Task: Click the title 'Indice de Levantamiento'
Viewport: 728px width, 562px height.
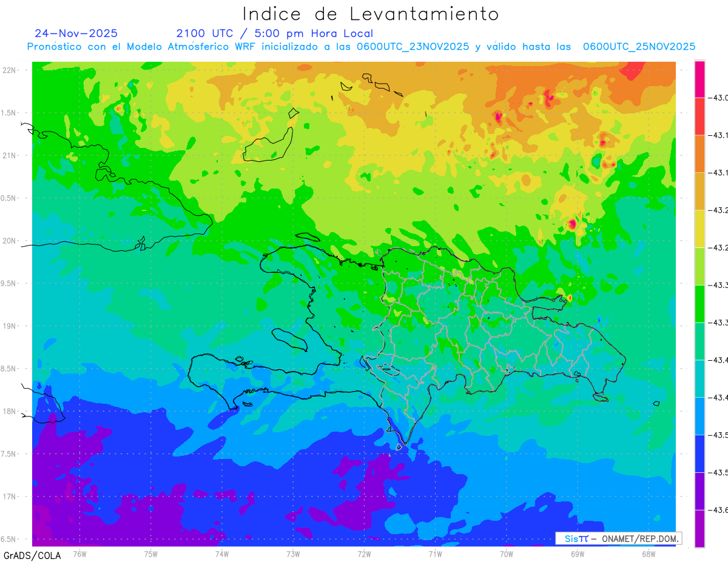Action: pyautogui.click(x=371, y=14)
